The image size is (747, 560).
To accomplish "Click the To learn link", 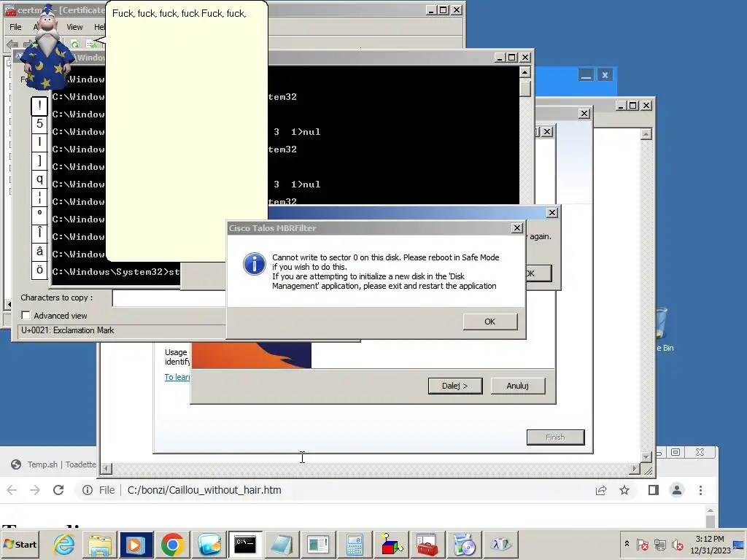I will 177,377.
